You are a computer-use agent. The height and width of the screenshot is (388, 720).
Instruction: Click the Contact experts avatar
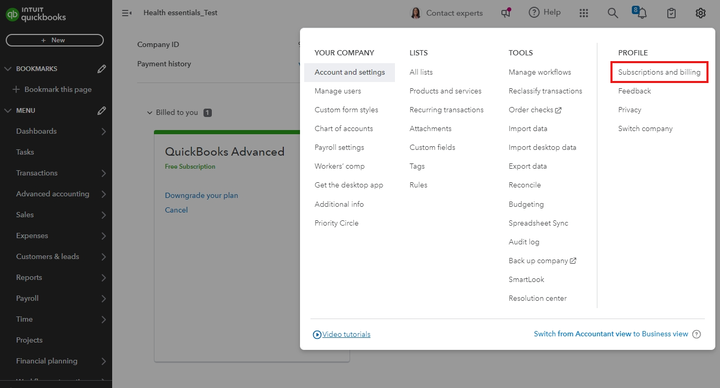(x=416, y=13)
